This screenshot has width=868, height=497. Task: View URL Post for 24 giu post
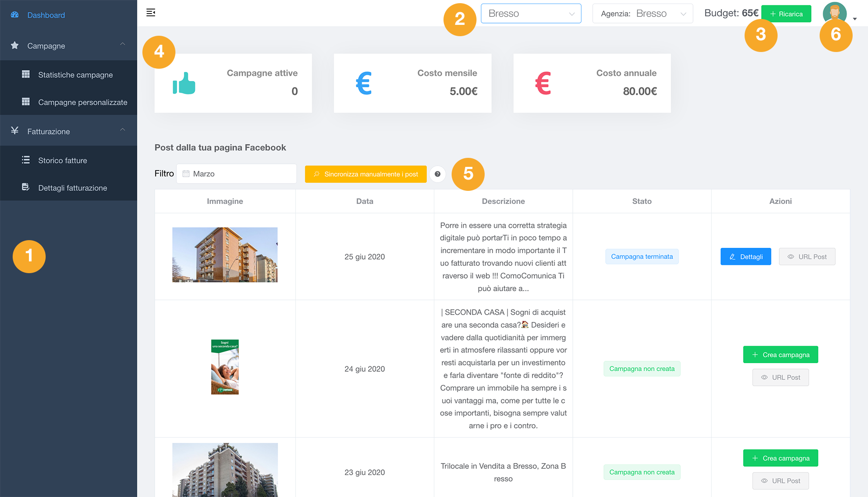coord(780,377)
